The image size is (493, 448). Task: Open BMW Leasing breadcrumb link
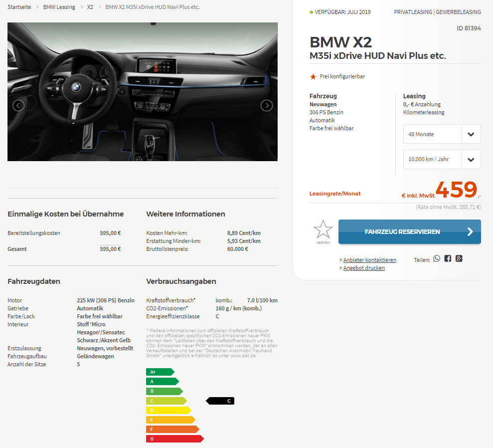(59, 7)
